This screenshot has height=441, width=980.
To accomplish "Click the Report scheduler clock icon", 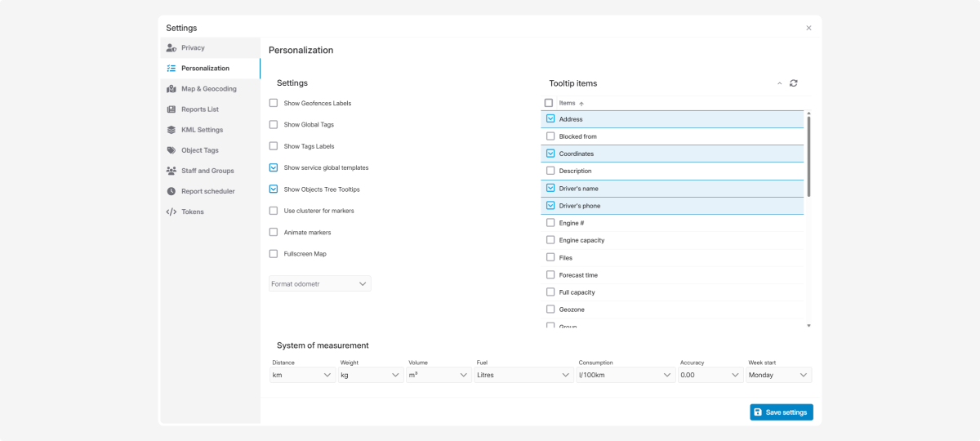I will (x=171, y=191).
